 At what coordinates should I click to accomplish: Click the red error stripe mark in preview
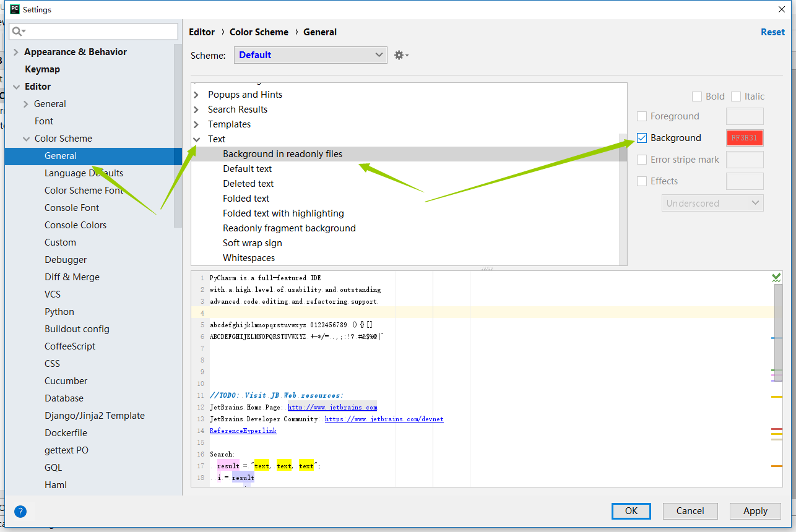pos(777,429)
